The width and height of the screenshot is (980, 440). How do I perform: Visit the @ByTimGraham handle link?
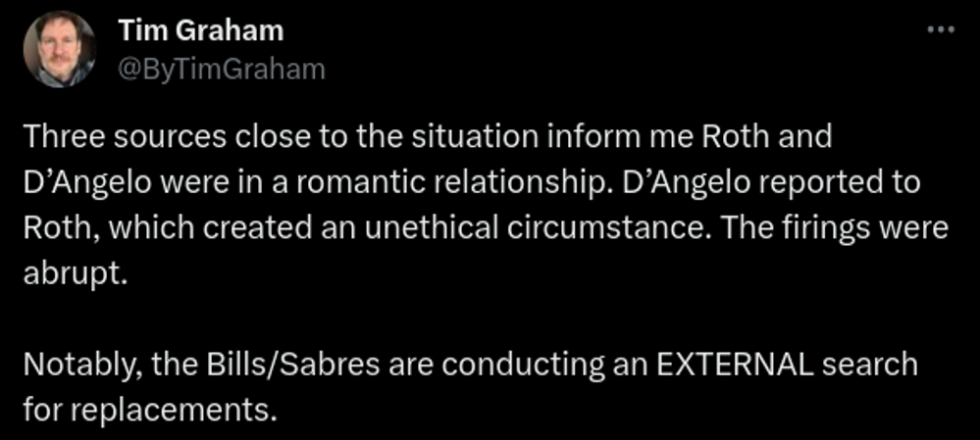[x=222, y=70]
